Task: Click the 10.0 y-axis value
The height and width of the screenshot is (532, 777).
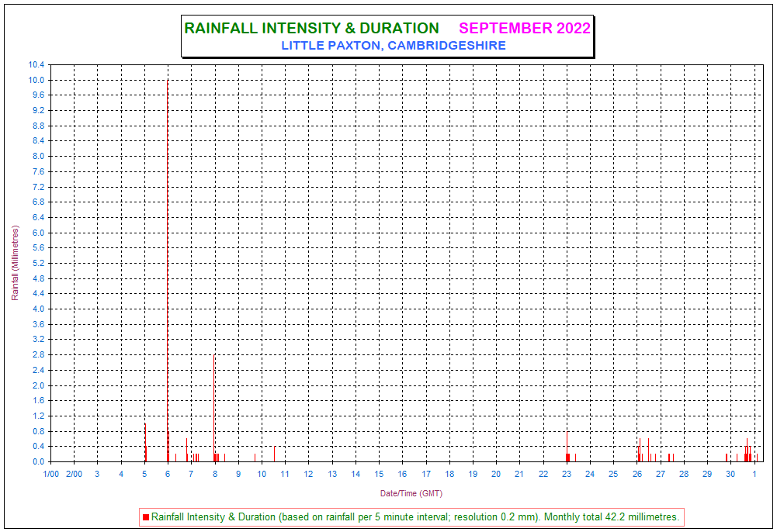Action: click(x=36, y=80)
